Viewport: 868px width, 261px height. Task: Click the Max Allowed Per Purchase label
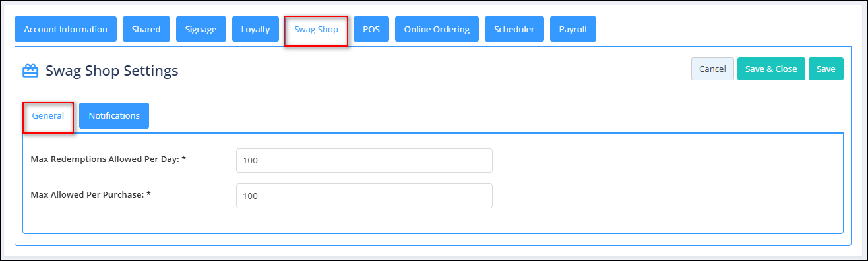click(92, 194)
